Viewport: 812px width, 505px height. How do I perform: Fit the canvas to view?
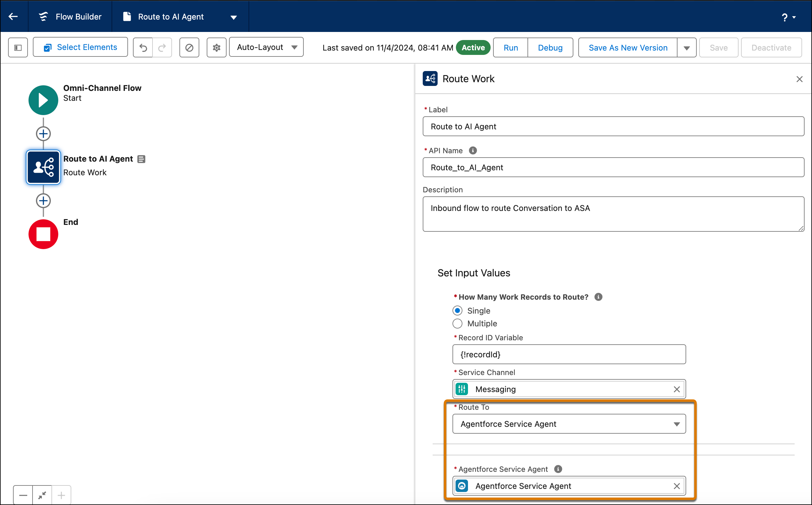tap(42, 495)
